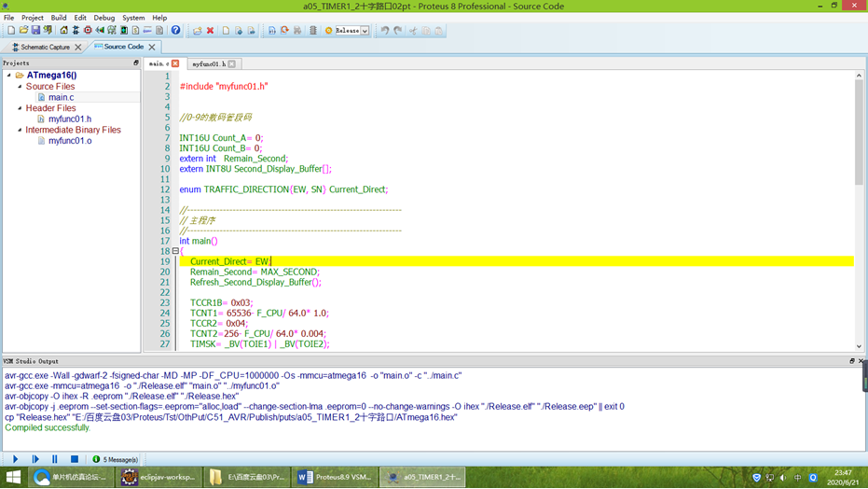
Task: Select myfunc01.o in the project tree
Action: (70, 141)
